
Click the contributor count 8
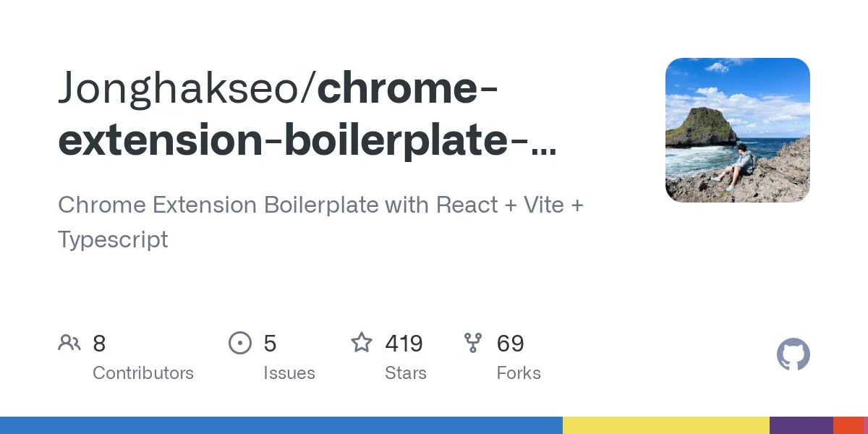tap(99, 343)
